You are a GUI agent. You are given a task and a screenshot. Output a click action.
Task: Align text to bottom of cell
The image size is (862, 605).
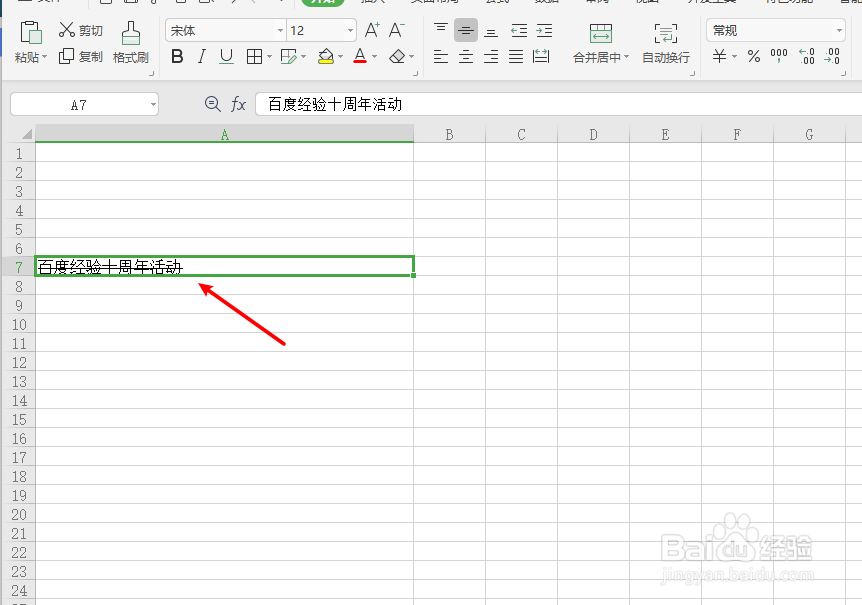491,31
